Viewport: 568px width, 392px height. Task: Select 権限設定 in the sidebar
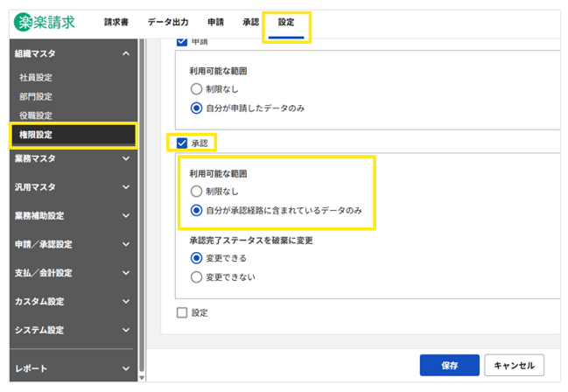[x=36, y=135]
